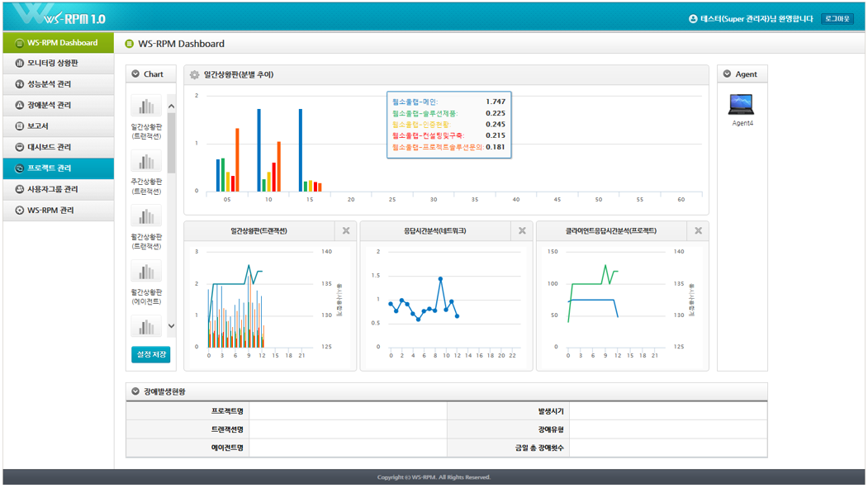Collapse the Agent panel
The height and width of the screenshot is (488, 868).
click(728, 74)
